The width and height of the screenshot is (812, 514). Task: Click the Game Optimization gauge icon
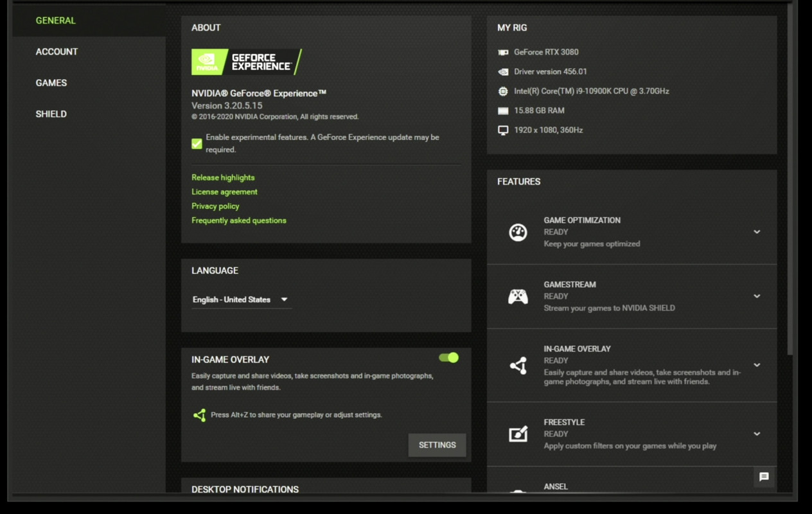point(518,232)
